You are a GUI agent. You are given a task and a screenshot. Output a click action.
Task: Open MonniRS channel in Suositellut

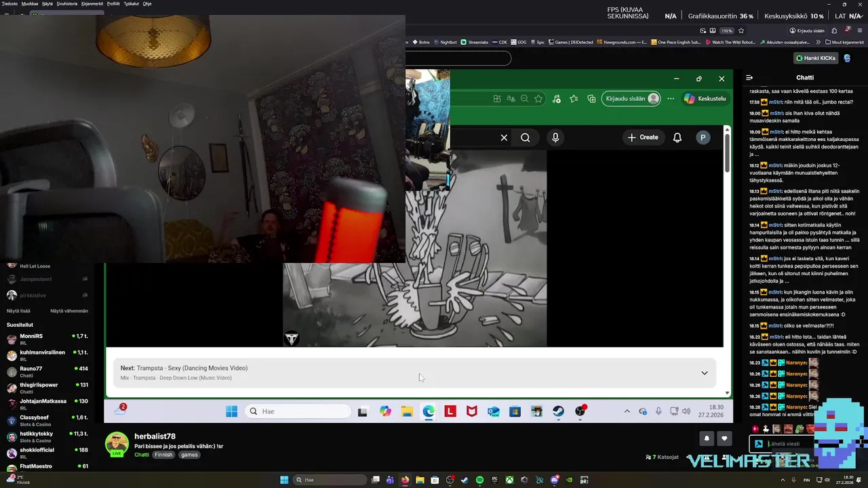click(x=47, y=339)
